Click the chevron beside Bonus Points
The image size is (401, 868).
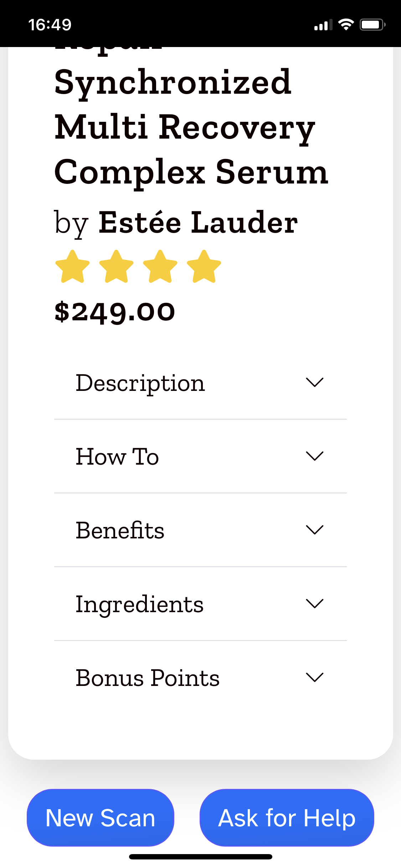click(x=315, y=677)
